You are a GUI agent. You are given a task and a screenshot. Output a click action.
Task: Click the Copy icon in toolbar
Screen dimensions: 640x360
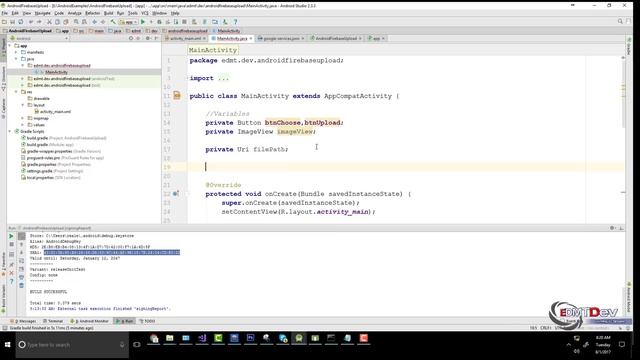tap(58, 22)
